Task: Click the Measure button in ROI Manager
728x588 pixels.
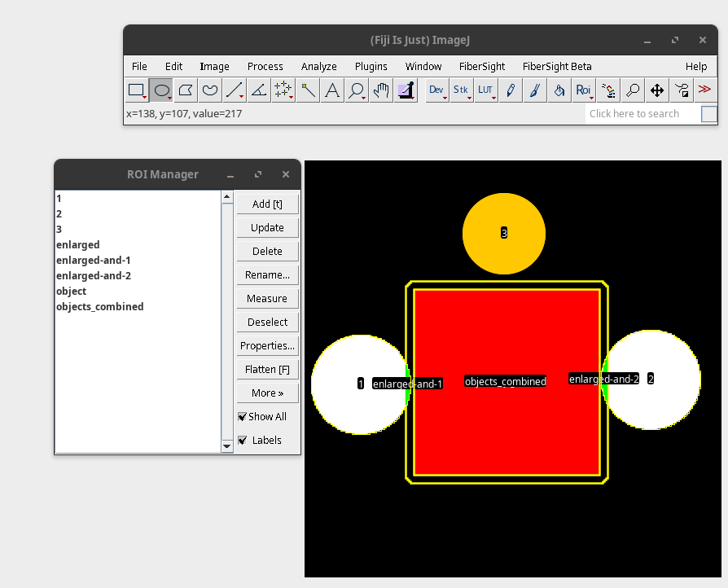Action: [267, 298]
